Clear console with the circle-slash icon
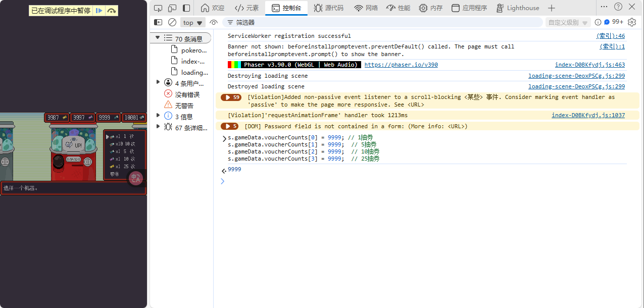This screenshot has height=308, width=644. (172, 22)
